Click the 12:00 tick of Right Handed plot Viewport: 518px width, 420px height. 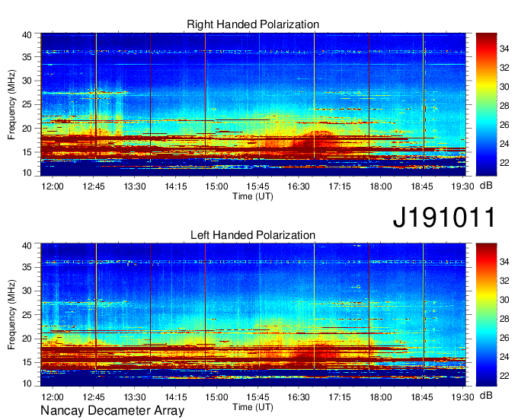pos(53,186)
